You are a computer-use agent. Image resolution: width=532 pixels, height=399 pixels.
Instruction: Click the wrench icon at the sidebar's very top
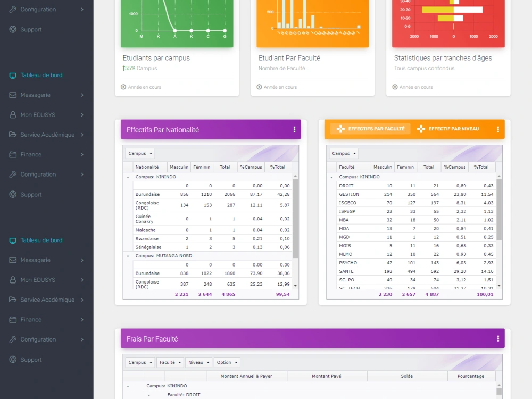tap(13, 10)
